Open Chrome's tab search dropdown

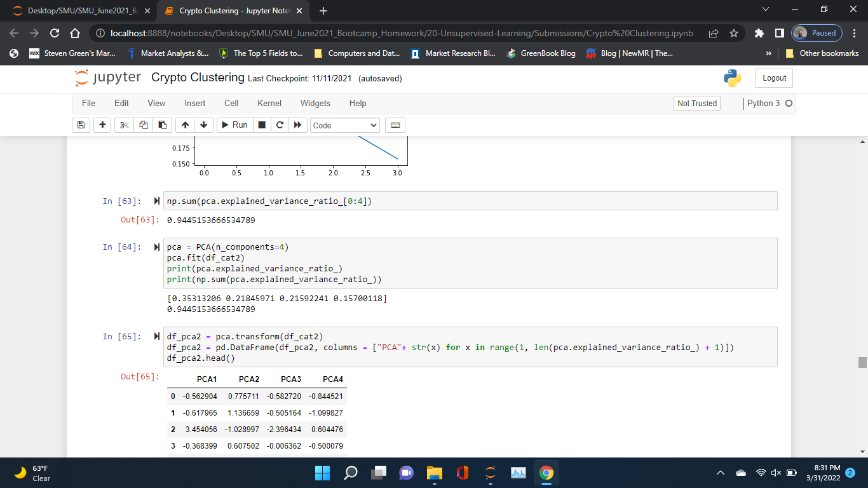(764, 11)
